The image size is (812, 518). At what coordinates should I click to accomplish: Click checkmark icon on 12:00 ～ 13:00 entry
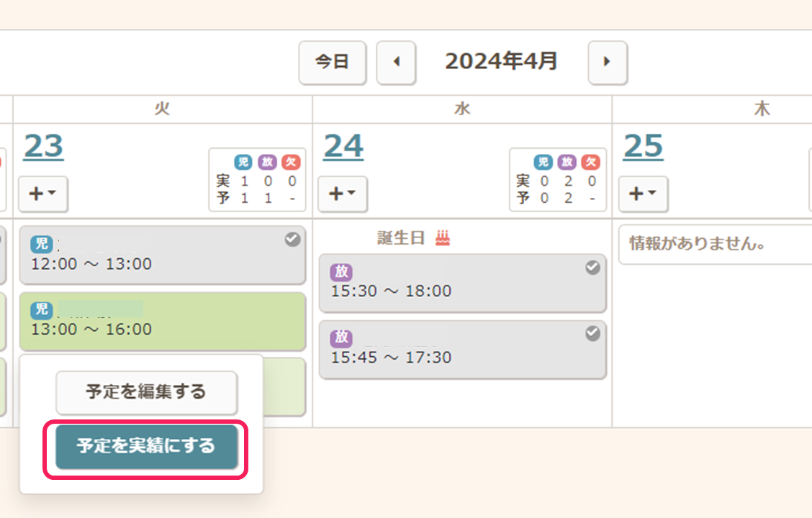(x=292, y=240)
